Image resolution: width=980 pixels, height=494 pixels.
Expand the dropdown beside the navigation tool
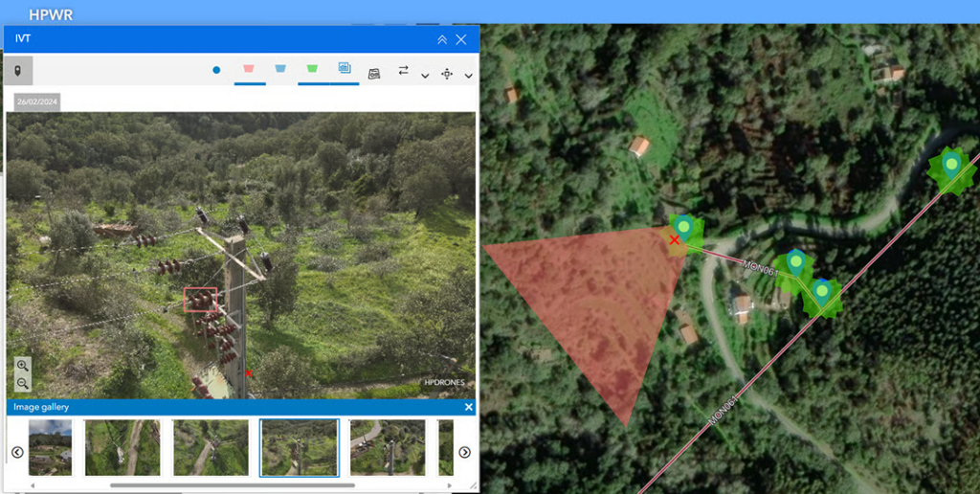[468, 75]
